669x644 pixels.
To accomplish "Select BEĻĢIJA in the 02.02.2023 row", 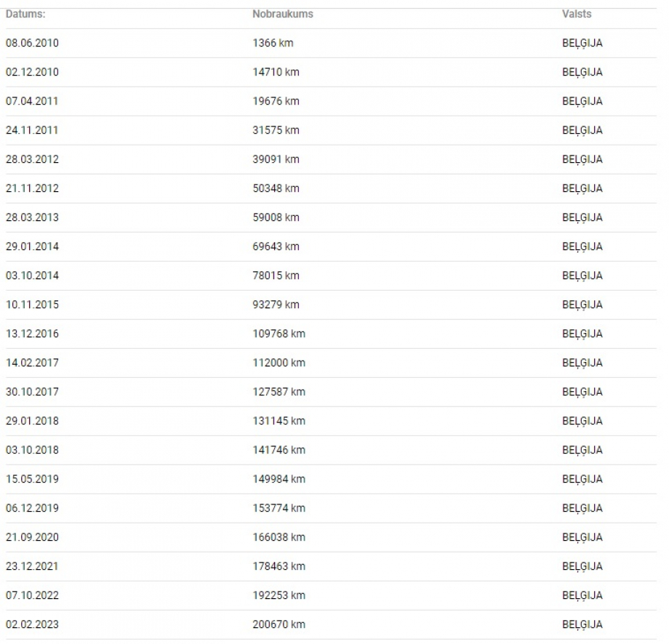I will [x=582, y=625].
